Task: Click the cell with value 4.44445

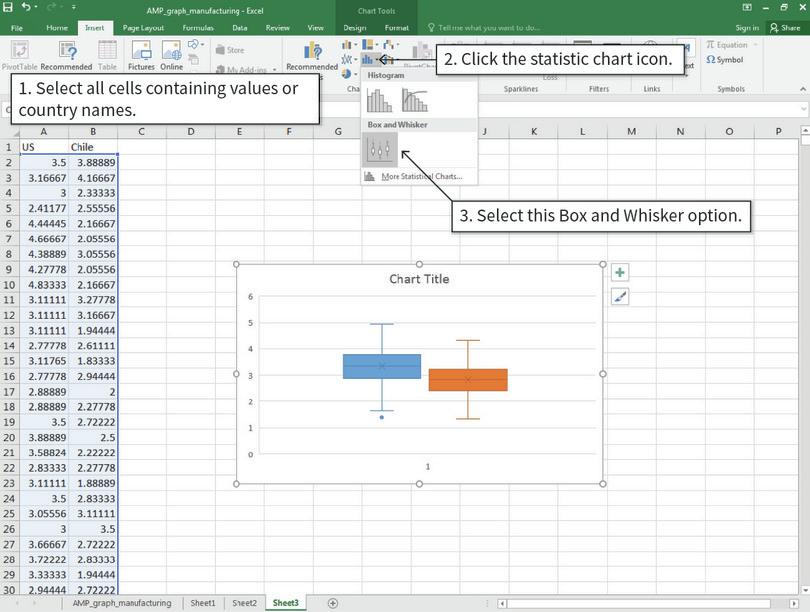Action: [x=44, y=224]
